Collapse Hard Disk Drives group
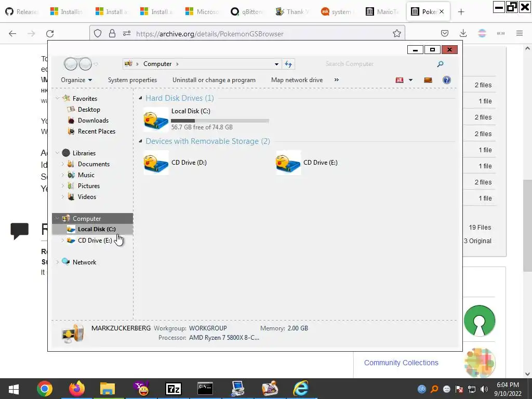Viewport: 532px width, 399px height. coord(140,98)
